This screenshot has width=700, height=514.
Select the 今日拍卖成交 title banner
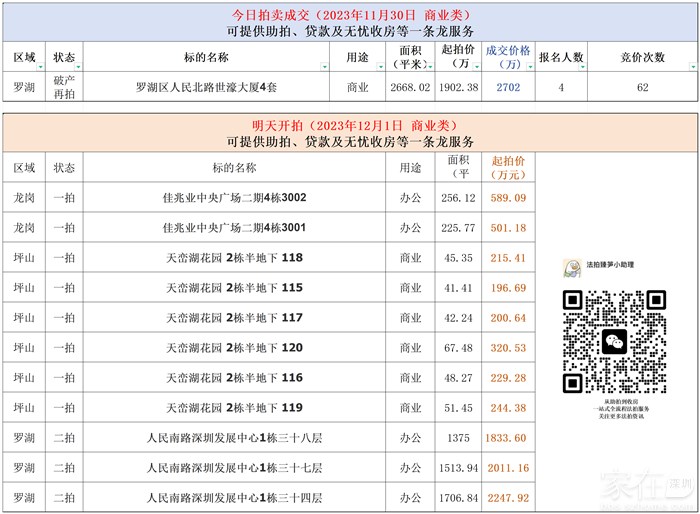(350, 16)
